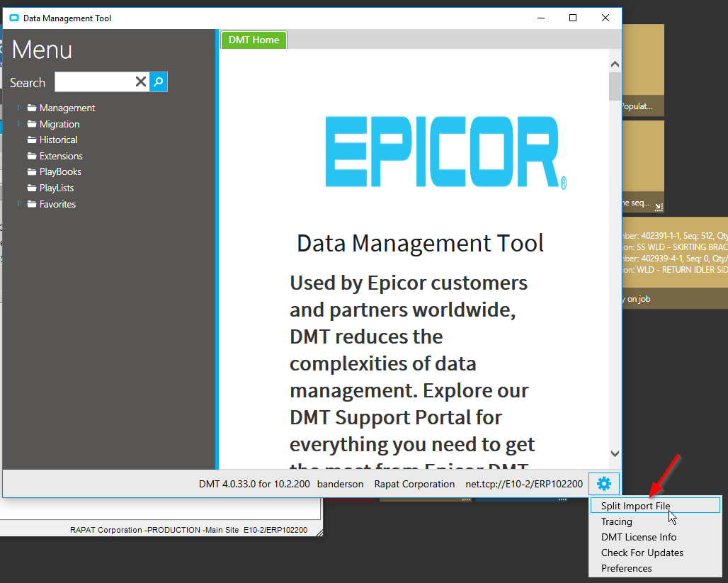This screenshot has width=728, height=583.
Task: Switch to the DMT Home tab
Action: click(x=254, y=40)
